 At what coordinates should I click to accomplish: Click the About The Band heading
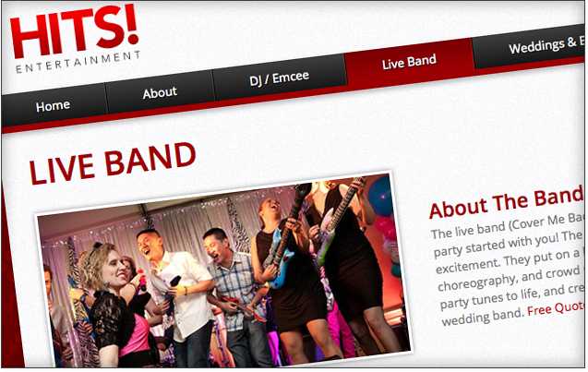pos(507,202)
